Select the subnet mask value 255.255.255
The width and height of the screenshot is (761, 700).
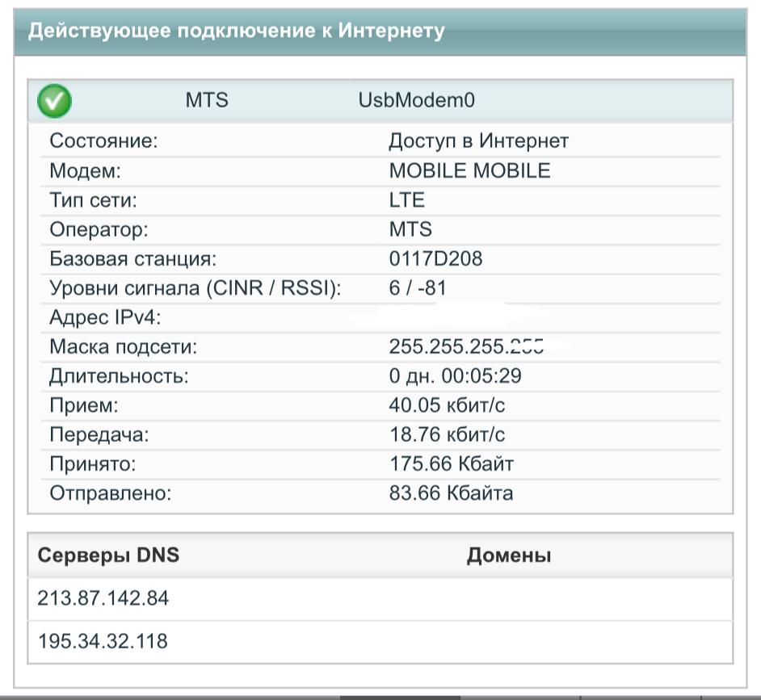click(x=465, y=347)
